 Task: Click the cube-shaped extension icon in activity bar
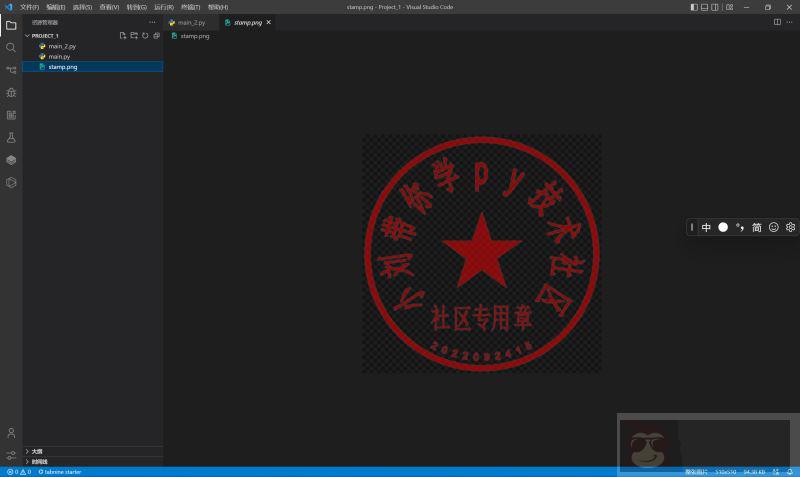pos(11,160)
